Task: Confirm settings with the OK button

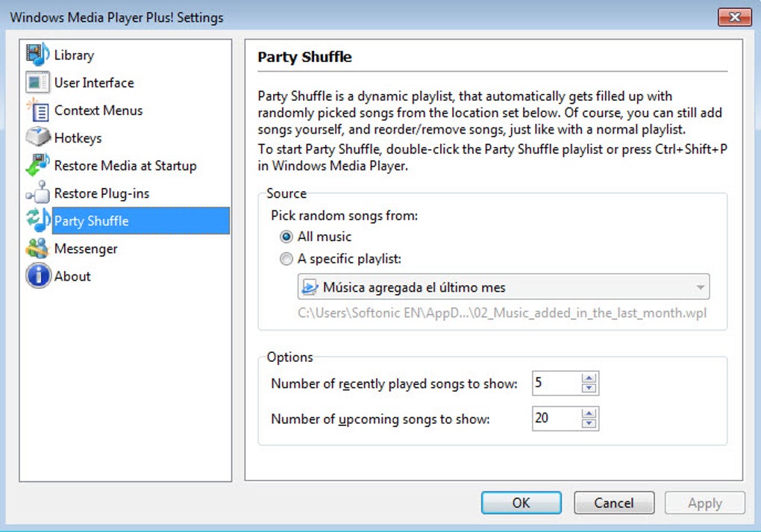Action: point(522,503)
